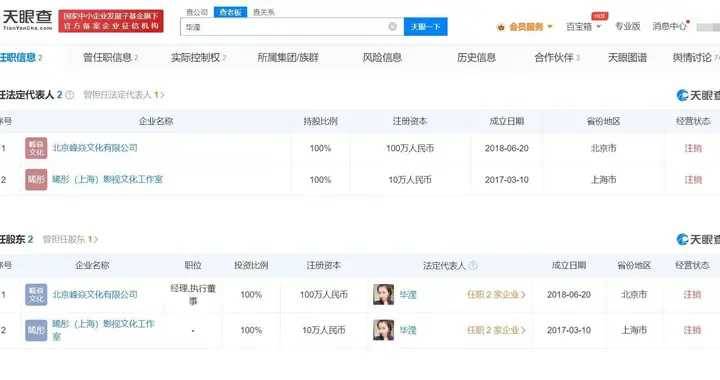The width and height of the screenshot is (720, 380).
Task: Click the legal representative photo in the Beijing shareholder row
Action: [383, 295]
